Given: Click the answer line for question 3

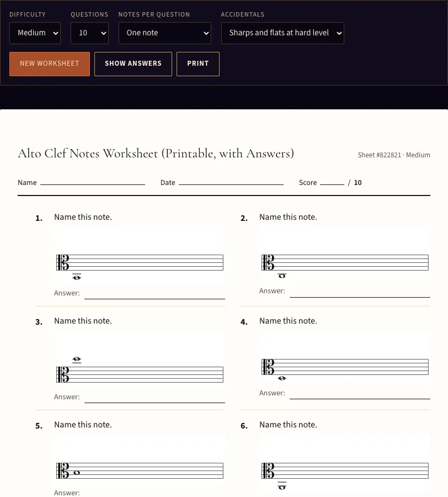Looking at the screenshot, I should 155,402.
